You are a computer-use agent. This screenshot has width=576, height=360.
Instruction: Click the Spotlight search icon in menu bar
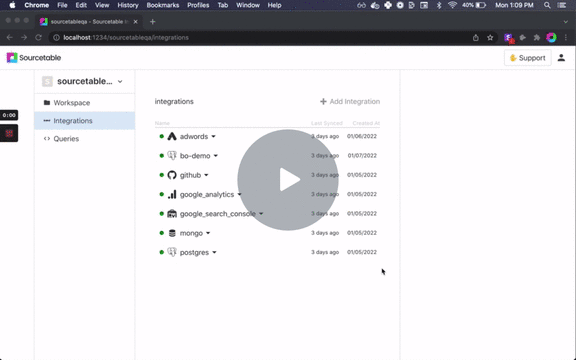(x=547, y=5)
